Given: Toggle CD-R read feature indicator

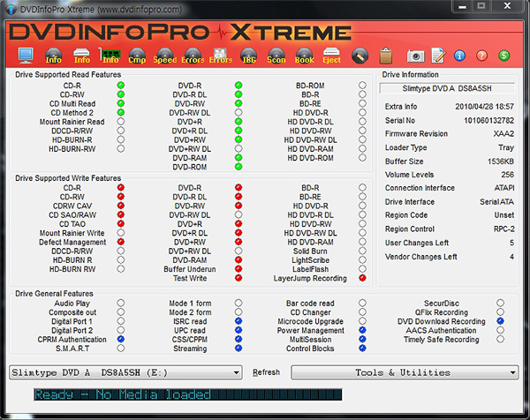Looking at the screenshot, I should click(121, 85).
